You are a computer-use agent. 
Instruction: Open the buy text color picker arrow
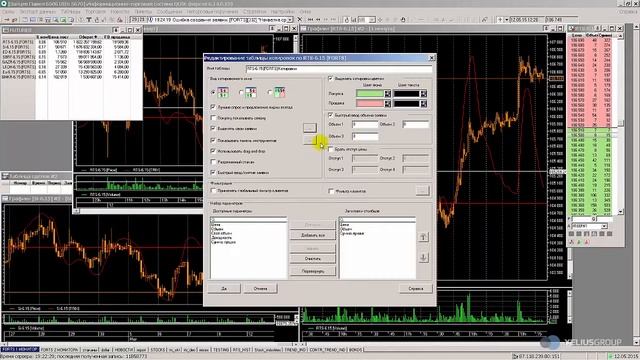424,93
